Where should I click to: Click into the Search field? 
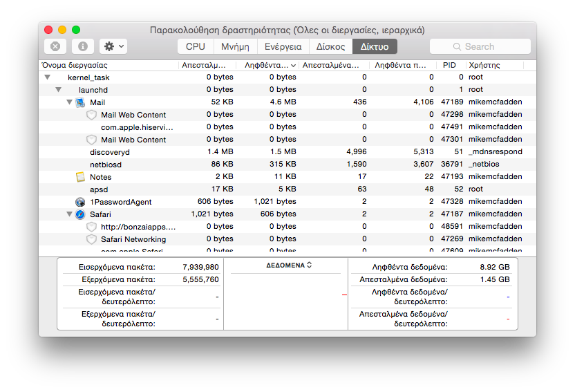[480, 46]
